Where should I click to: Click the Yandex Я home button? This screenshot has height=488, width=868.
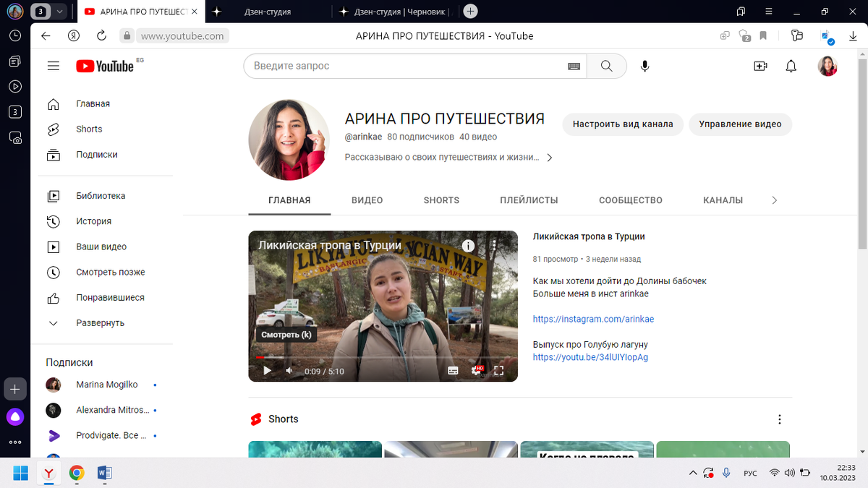pos(73,35)
